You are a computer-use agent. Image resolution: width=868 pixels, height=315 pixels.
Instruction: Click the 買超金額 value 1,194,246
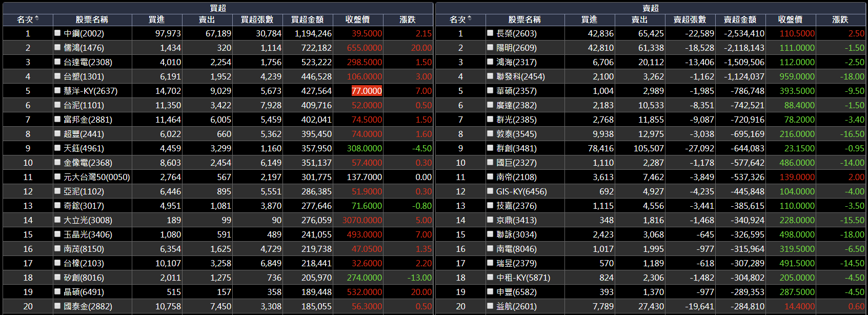coord(313,33)
